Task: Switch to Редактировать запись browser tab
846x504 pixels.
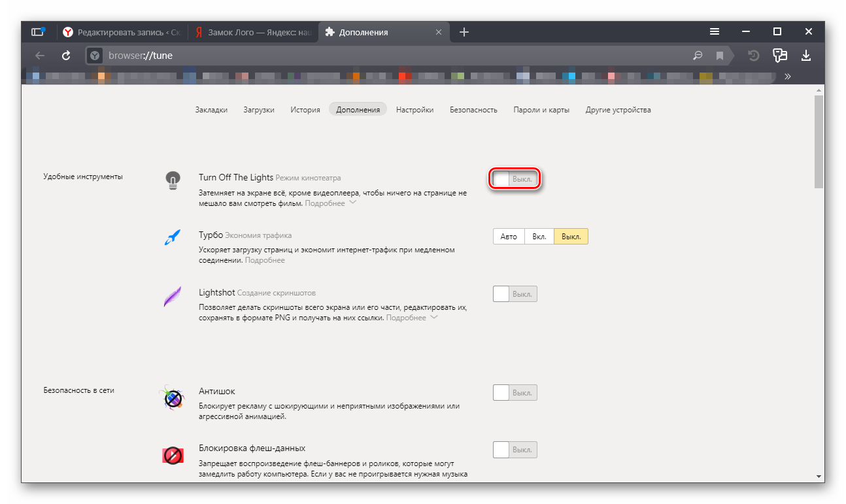Action: 122,32
